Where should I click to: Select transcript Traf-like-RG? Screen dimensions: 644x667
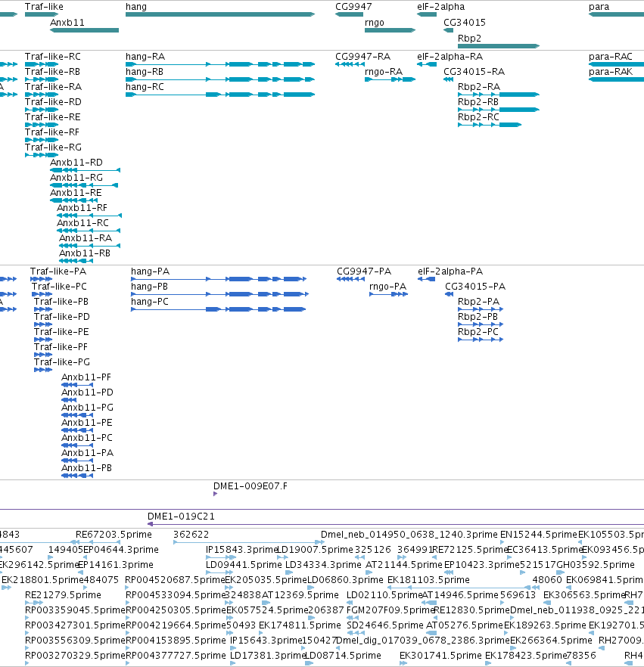pos(53,147)
